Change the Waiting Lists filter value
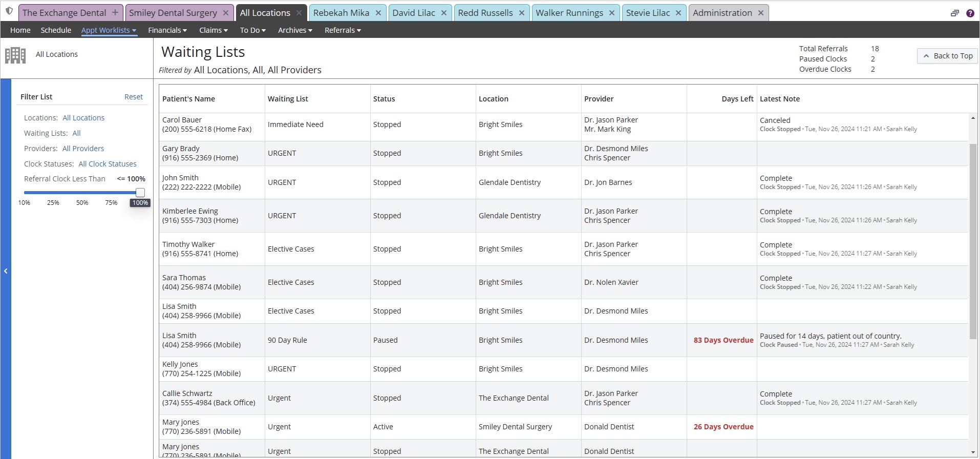Image resolution: width=980 pixels, height=459 pixels. point(76,133)
